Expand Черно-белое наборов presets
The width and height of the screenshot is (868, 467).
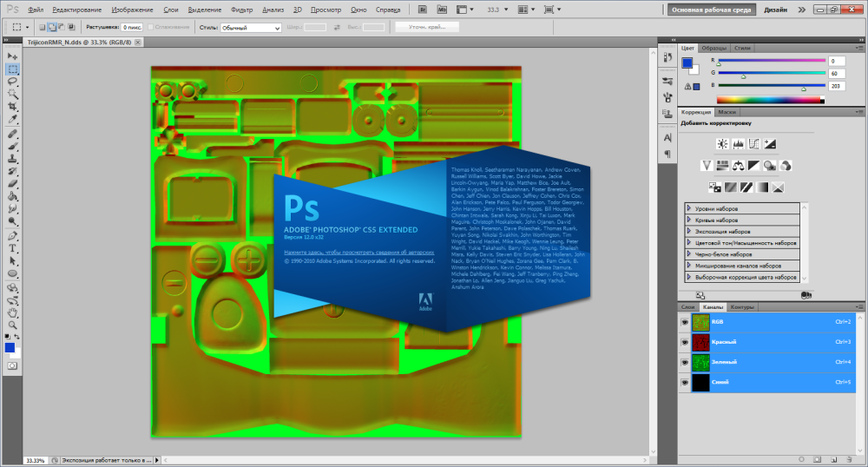(x=688, y=254)
